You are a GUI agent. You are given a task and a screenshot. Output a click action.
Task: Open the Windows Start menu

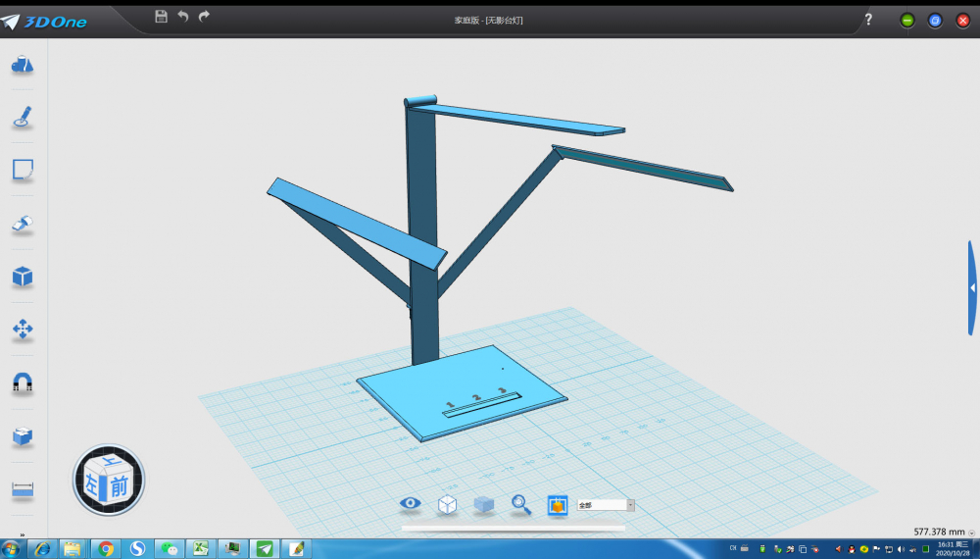click(10, 549)
